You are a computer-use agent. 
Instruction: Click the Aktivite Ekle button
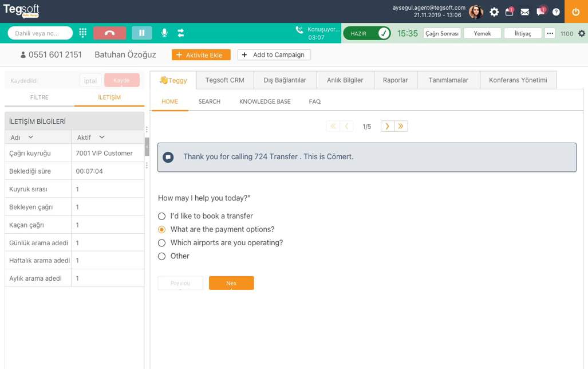coord(201,55)
